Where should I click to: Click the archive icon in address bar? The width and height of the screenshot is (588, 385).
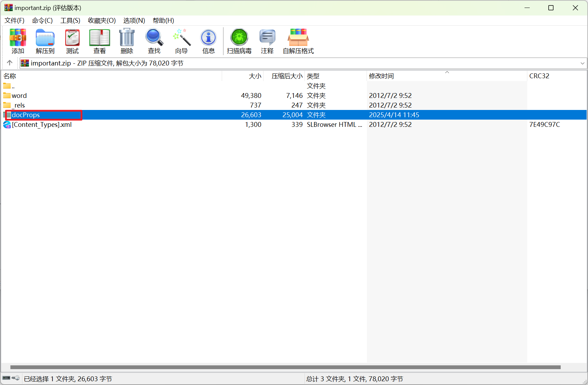coord(25,63)
